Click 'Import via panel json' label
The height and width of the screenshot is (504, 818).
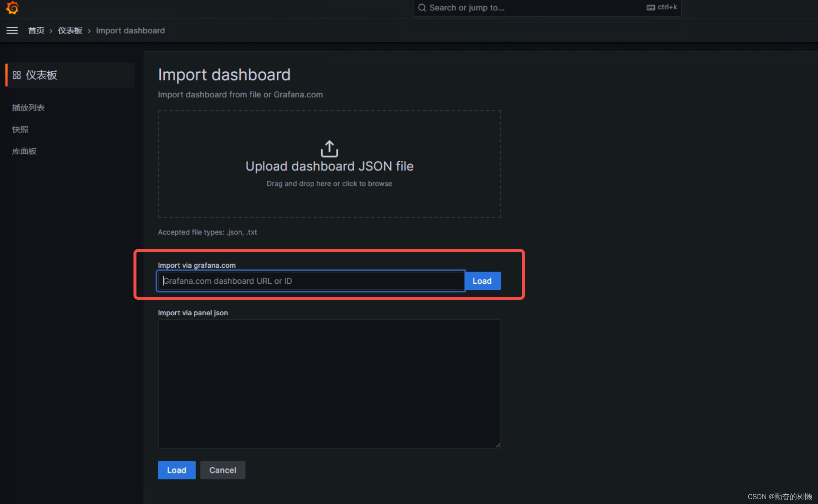[193, 313]
